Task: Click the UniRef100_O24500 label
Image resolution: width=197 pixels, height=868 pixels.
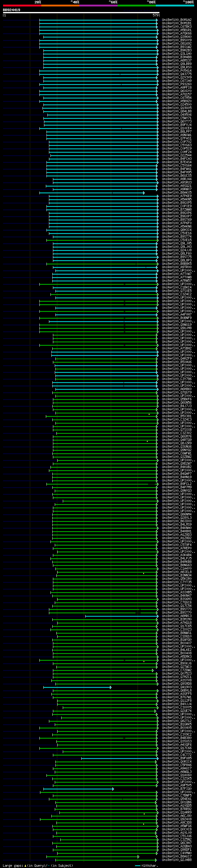Action: [x=177, y=104]
